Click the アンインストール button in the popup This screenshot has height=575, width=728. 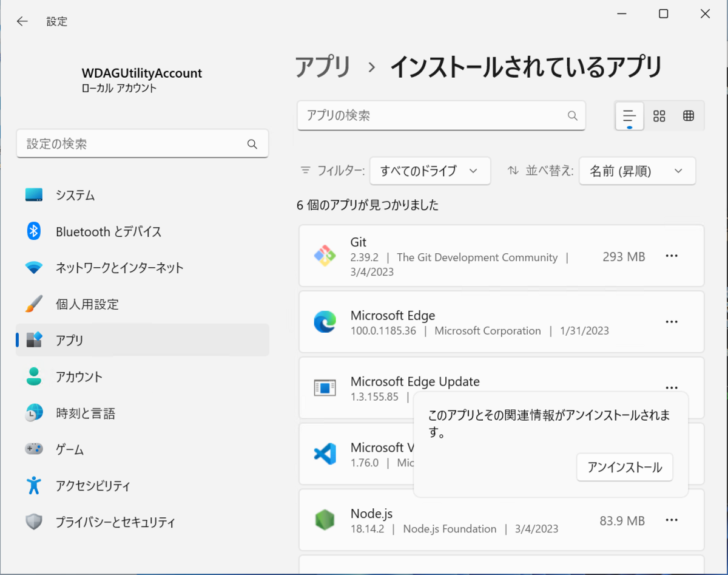pos(625,468)
